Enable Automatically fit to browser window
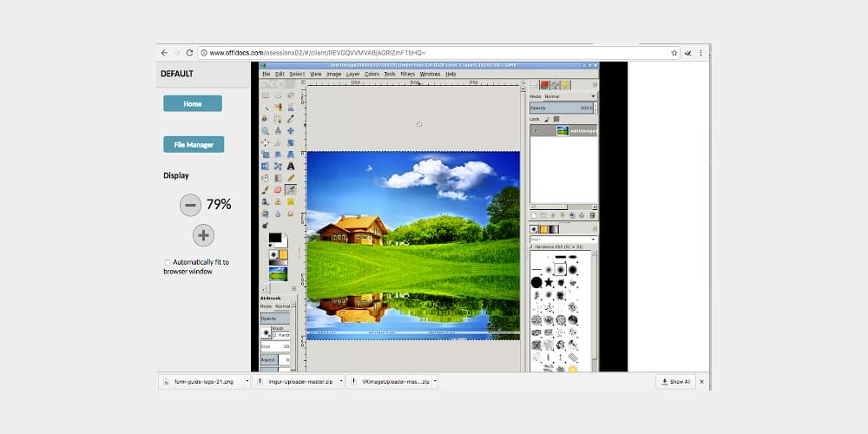 pyautogui.click(x=168, y=262)
